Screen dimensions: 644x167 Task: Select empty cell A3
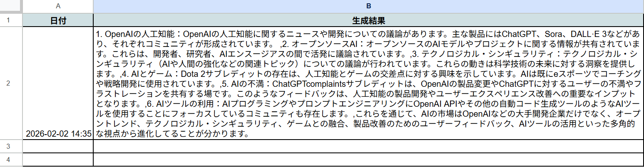(58, 146)
